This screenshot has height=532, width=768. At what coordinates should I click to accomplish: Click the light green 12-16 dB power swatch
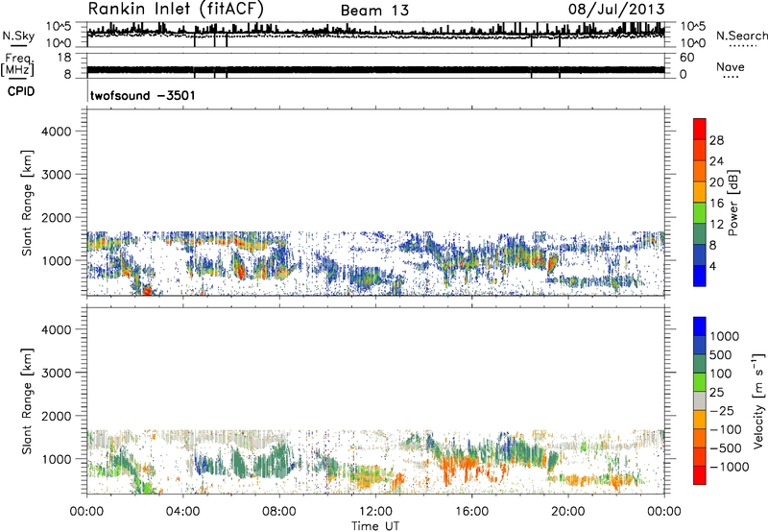tap(700, 212)
